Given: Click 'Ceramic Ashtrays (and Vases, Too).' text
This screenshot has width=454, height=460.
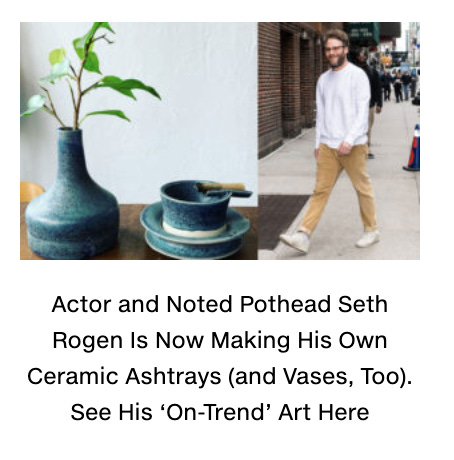Looking at the screenshot, I should [220, 376].
